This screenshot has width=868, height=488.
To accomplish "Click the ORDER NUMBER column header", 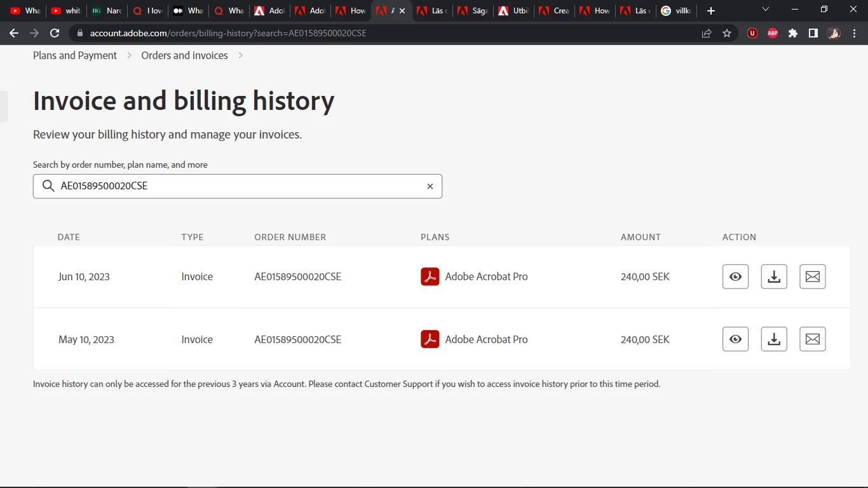I will pyautogui.click(x=290, y=237).
